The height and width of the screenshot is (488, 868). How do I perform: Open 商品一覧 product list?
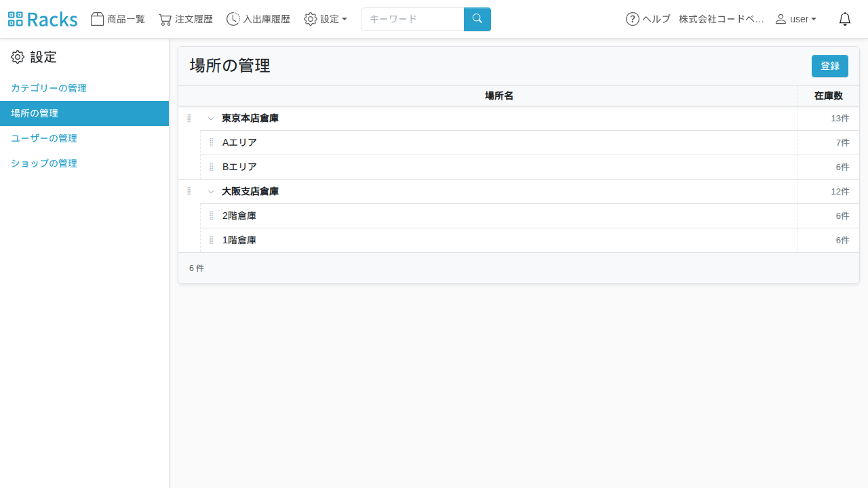(118, 19)
